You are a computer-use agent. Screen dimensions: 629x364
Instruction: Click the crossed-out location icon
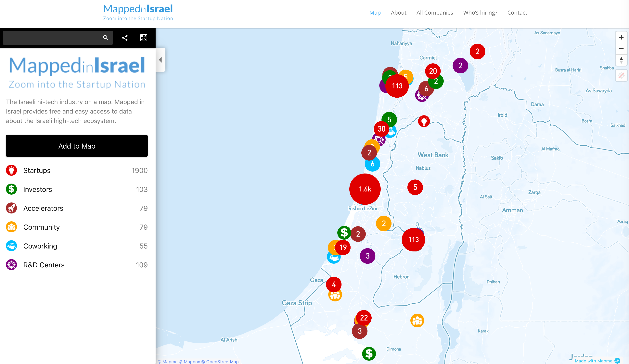pos(621,75)
